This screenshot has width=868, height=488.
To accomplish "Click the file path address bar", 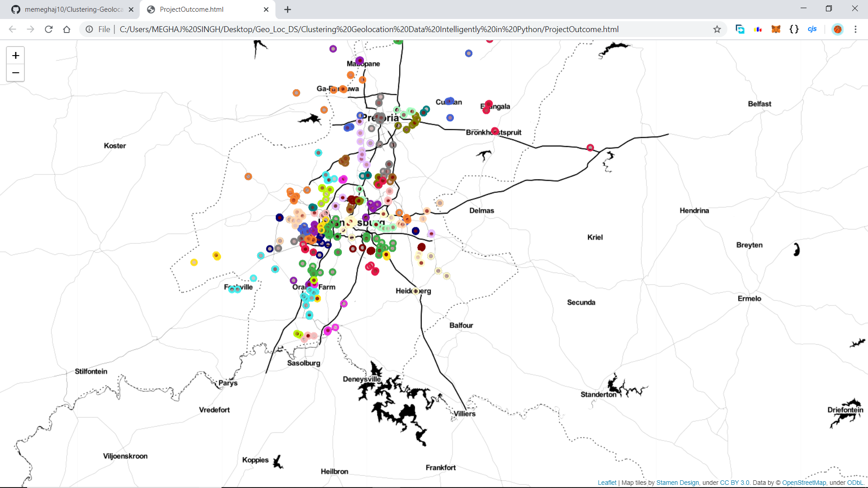I will coord(369,29).
